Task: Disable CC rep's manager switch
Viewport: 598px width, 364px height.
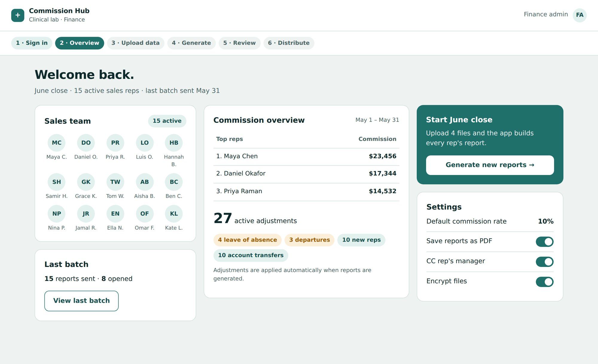Action: point(544,262)
